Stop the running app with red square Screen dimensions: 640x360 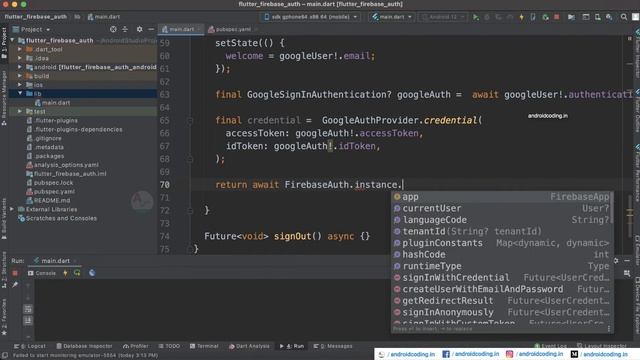pyautogui.click(x=557, y=17)
